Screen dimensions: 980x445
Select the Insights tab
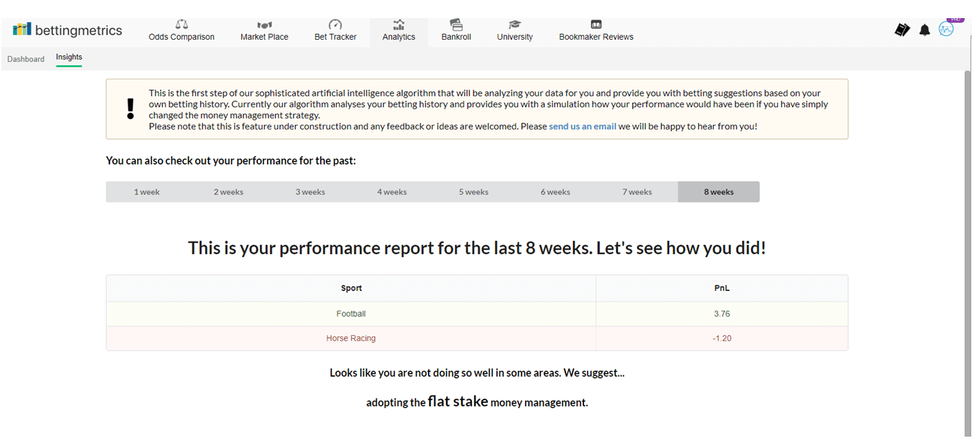pos(69,58)
